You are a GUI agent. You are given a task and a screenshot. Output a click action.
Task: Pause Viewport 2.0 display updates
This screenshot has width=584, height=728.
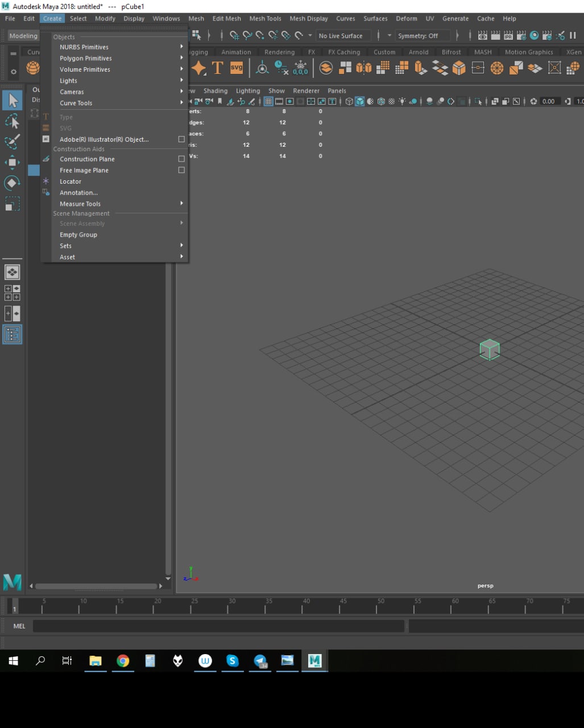click(573, 35)
